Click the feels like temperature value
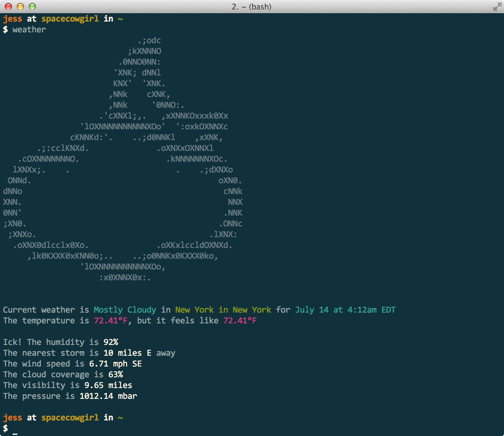 240,321
